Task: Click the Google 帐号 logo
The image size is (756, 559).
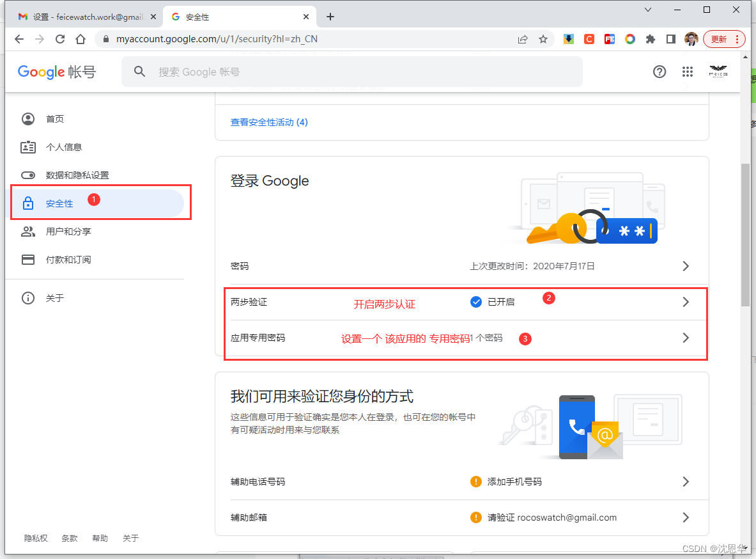Action: pos(57,72)
